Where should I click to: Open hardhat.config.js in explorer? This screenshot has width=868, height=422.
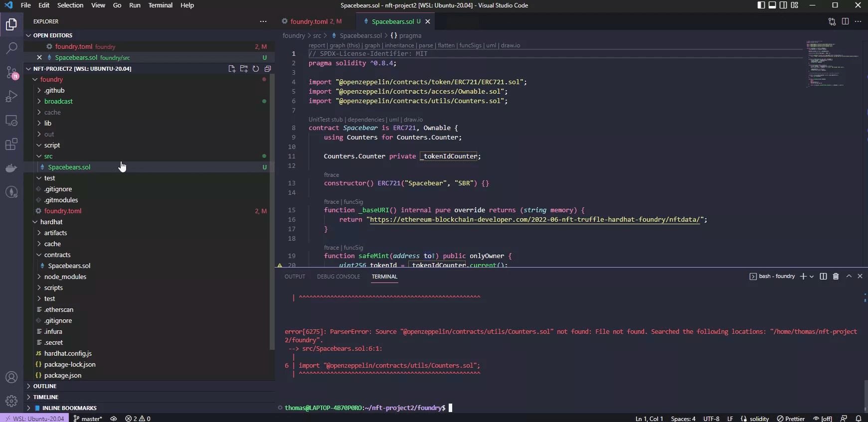tap(68, 353)
